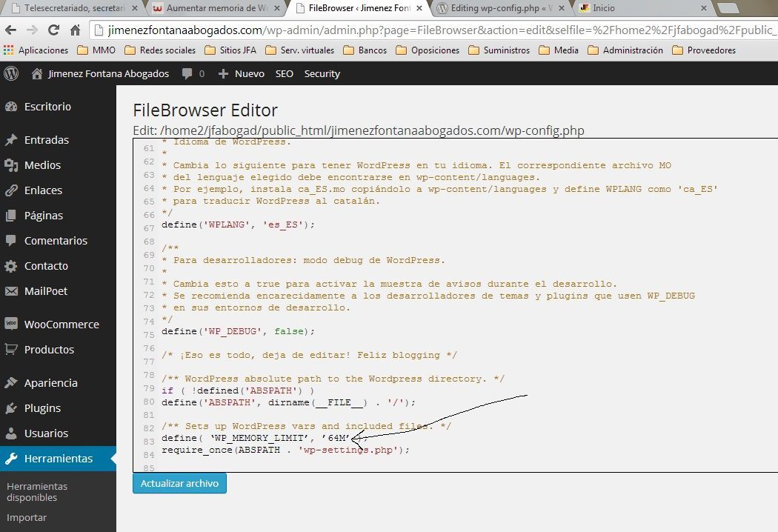Open Suministros bookmark folder
Image resolution: width=778 pixels, height=532 pixels.
pyautogui.click(x=499, y=50)
